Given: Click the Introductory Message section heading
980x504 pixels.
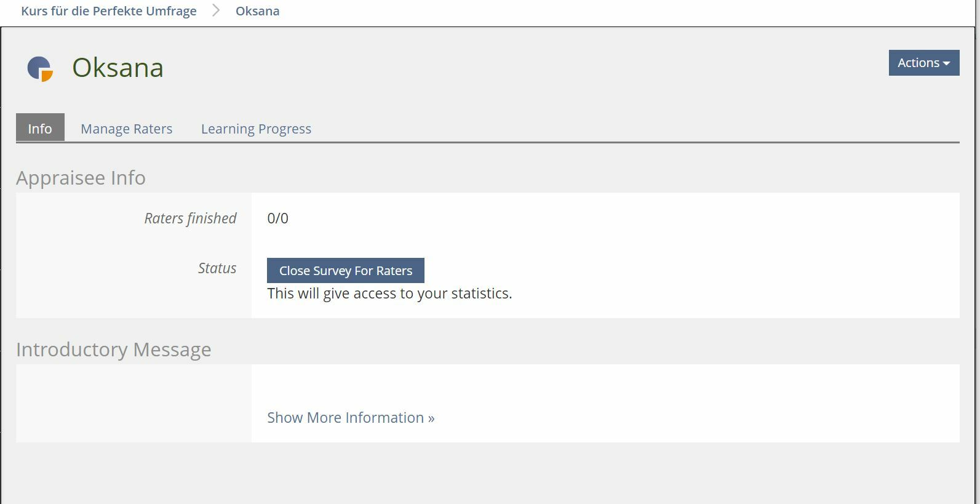Looking at the screenshot, I should (x=114, y=350).
